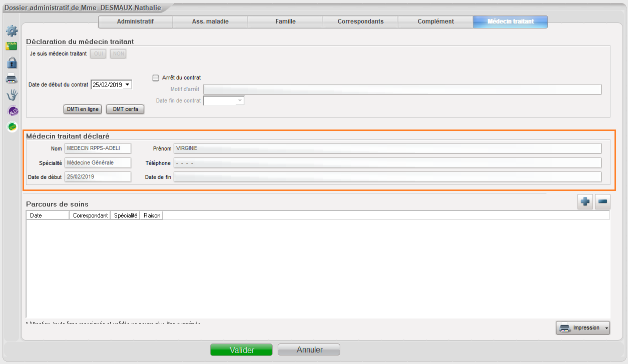Open the Ass. maladie tab

(210, 21)
